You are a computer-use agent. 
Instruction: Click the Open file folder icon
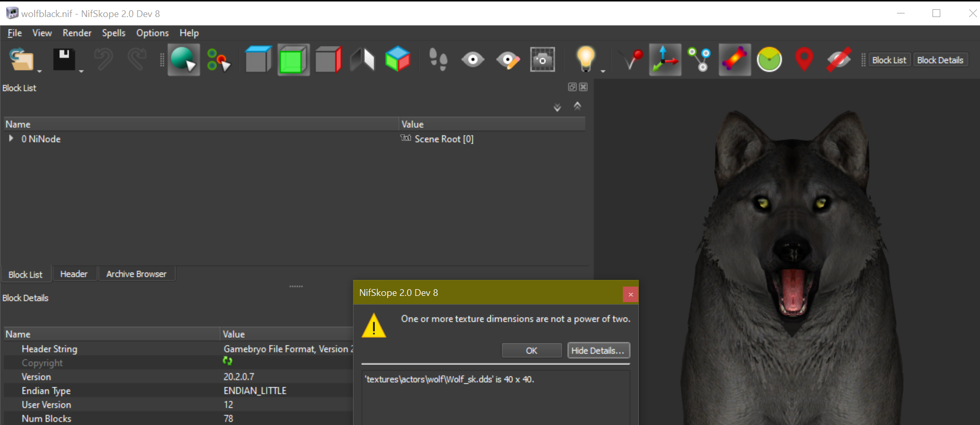coord(21,60)
